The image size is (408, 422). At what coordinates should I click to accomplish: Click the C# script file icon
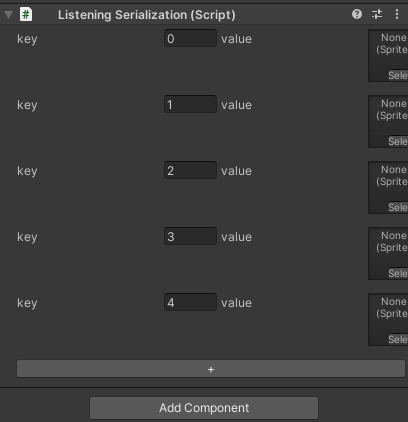point(26,14)
